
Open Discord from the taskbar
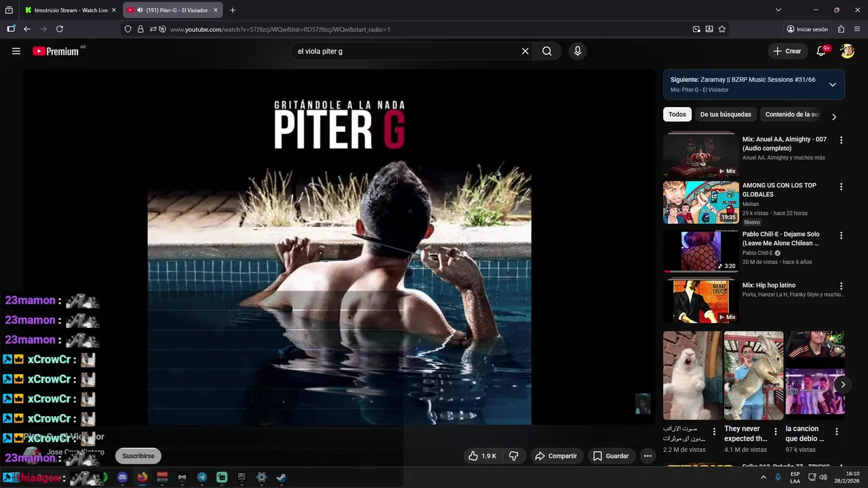pos(123,477)
